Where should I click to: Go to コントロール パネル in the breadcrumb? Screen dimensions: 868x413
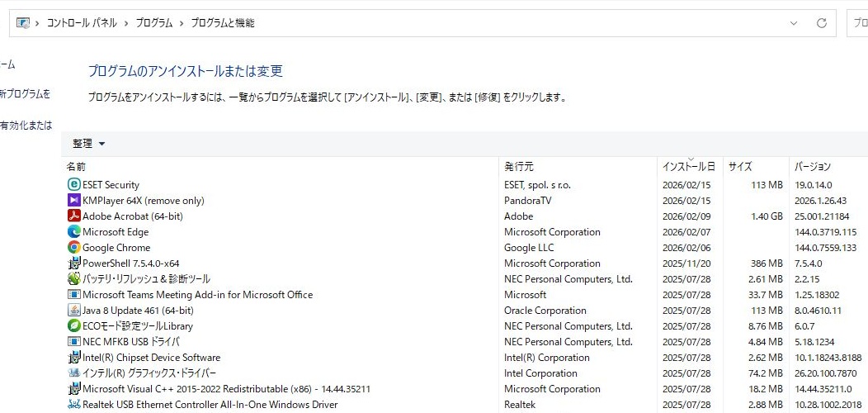83,23
